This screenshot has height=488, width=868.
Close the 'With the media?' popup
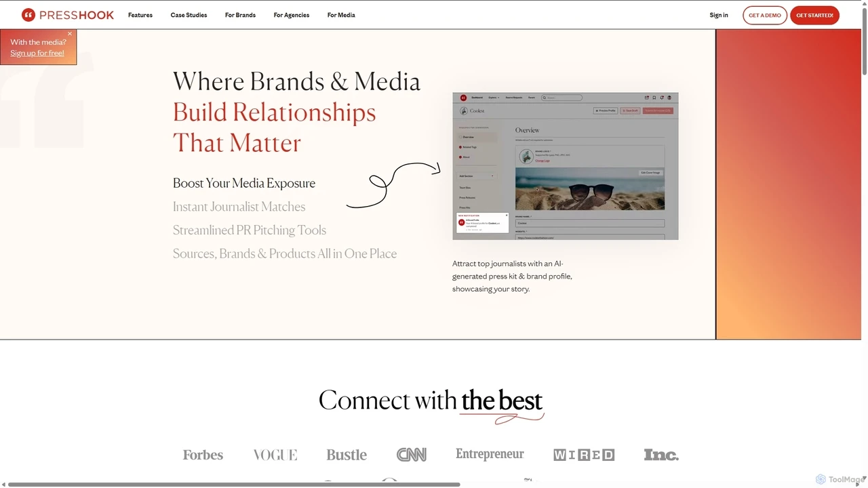[70, 34]
